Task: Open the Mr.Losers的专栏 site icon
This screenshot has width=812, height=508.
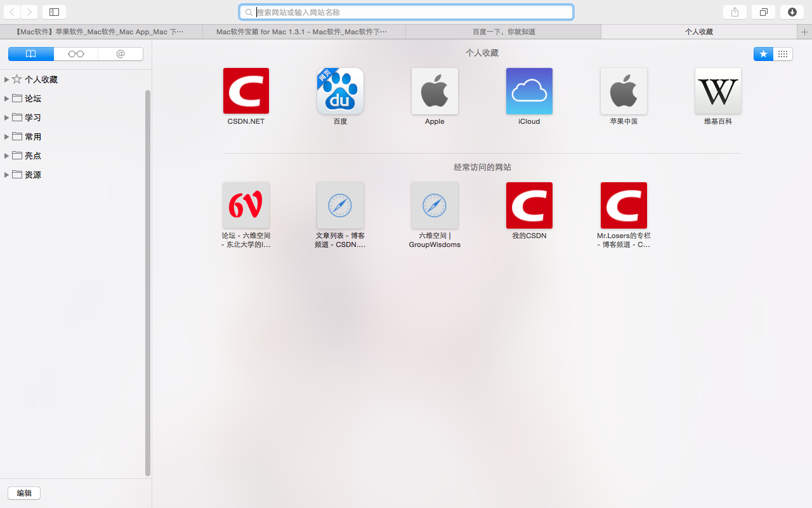Action: [x=624, y=205]
